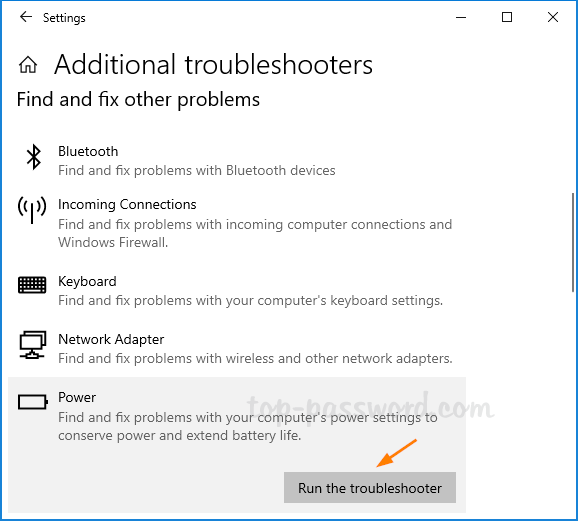
Task: Click the vertical scrollbar thumb
Action: pos(573,242)
